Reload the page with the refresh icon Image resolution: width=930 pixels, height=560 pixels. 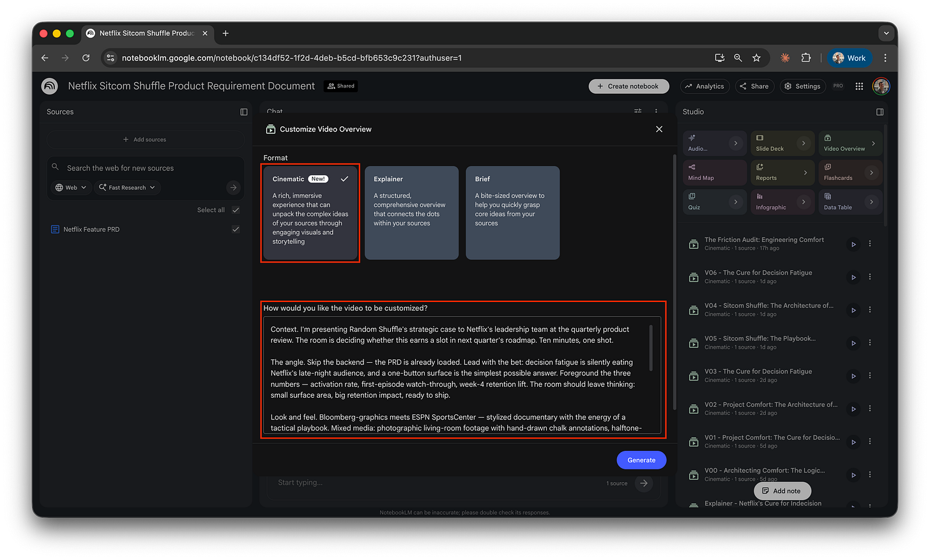point(86,58)
